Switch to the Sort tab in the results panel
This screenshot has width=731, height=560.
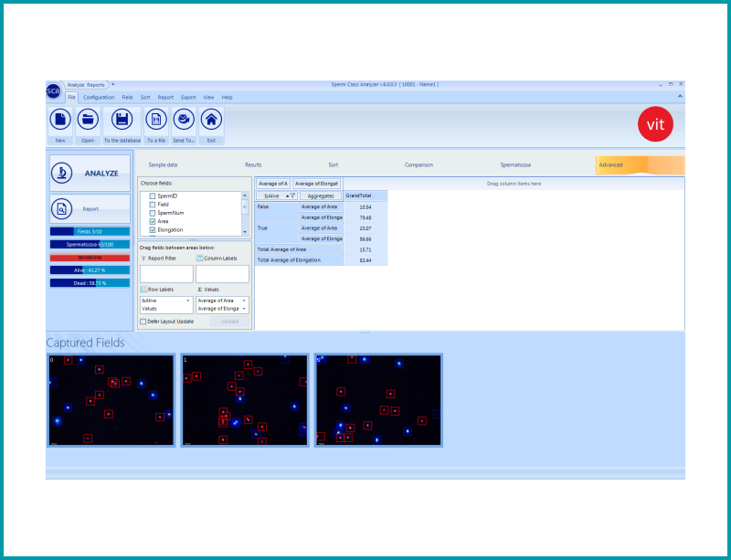click(334, 164)
